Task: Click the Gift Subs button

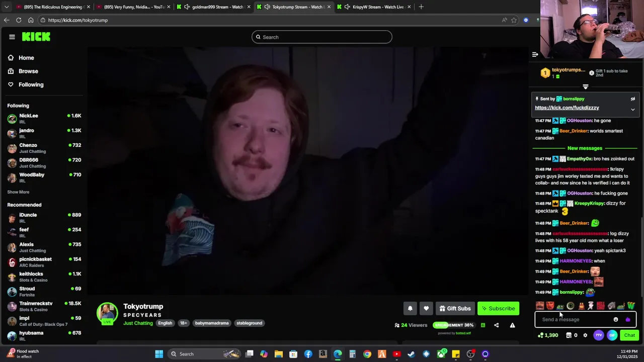Action: [455, 309]
